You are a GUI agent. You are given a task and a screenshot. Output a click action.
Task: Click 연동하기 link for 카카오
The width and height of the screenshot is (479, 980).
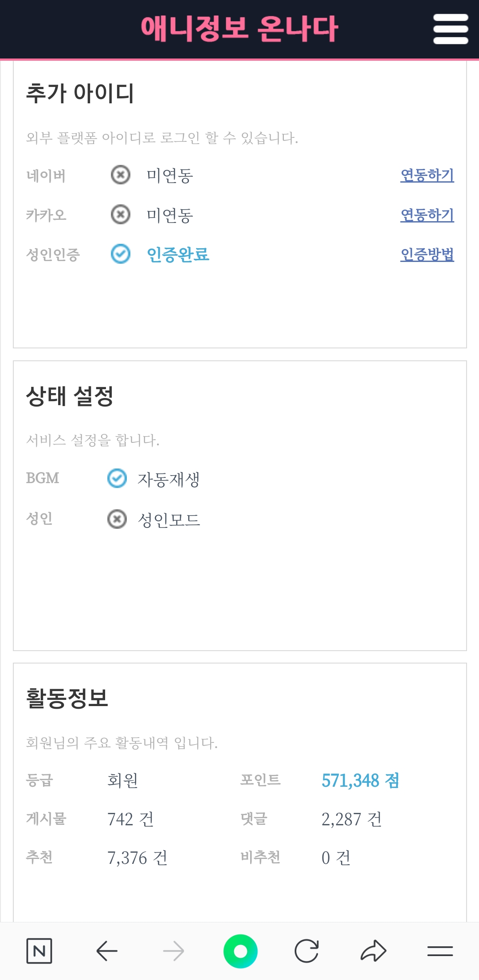[x=427, y=215]
